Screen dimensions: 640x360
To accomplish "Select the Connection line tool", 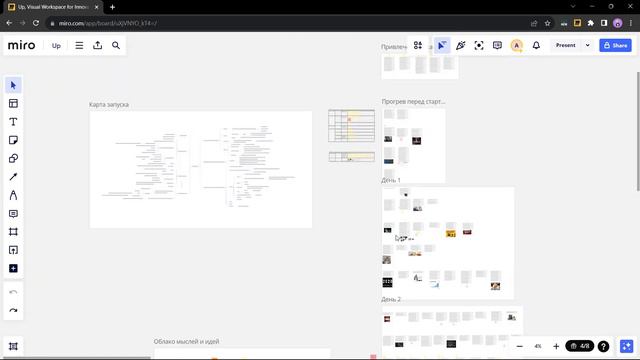I will coord(13,177).
